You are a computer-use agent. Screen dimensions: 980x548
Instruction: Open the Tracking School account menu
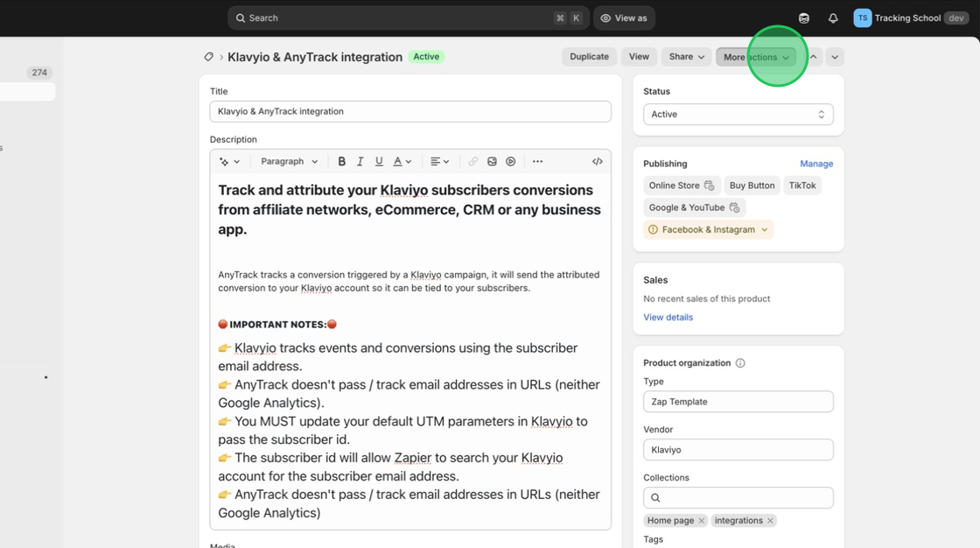click(x=910, y=18)
